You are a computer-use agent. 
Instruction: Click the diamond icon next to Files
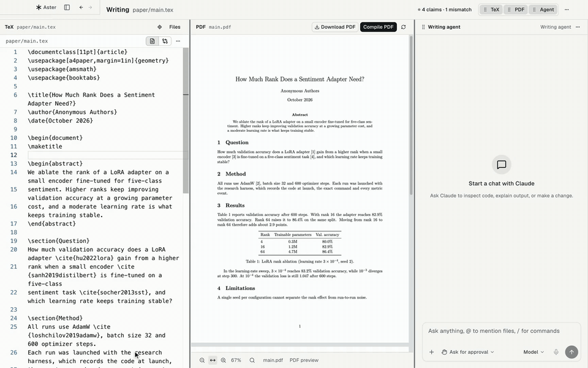[160, 27]
